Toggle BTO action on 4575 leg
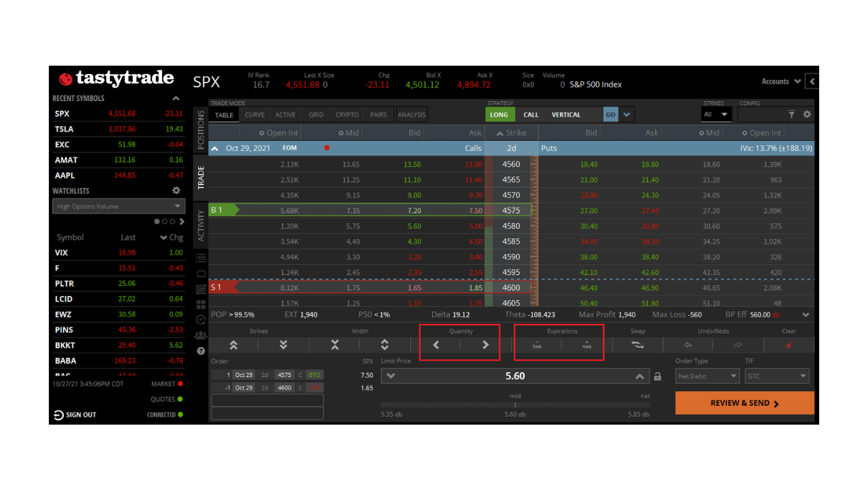The image size is (868, 488). pyautogui.click(x=314, y=375)
